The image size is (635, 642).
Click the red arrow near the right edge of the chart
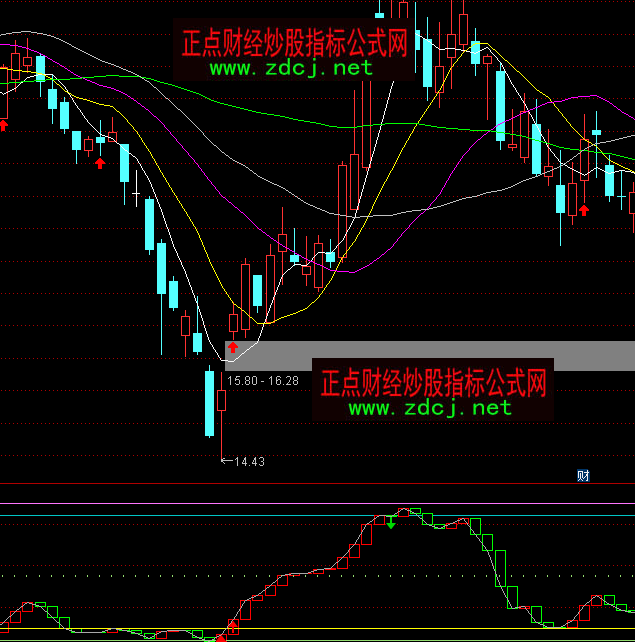pos(584,209)
